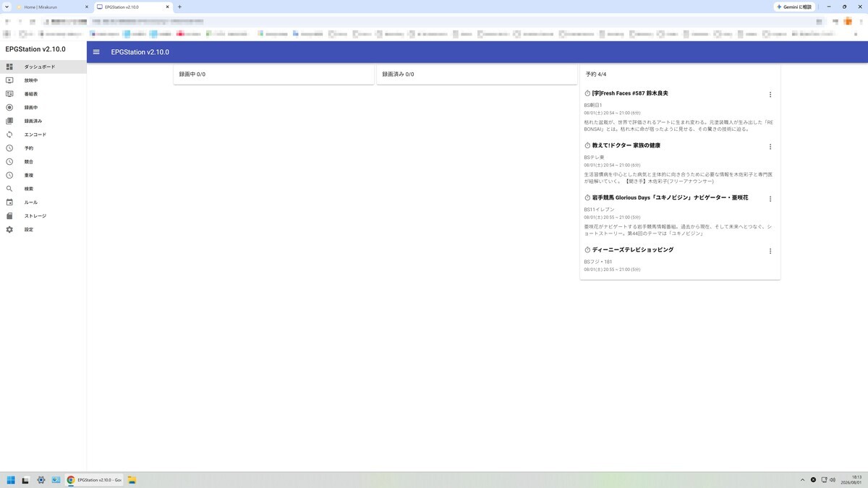Open File Explorer from the taskbar

pyautogui.click(x=132, y=480)
